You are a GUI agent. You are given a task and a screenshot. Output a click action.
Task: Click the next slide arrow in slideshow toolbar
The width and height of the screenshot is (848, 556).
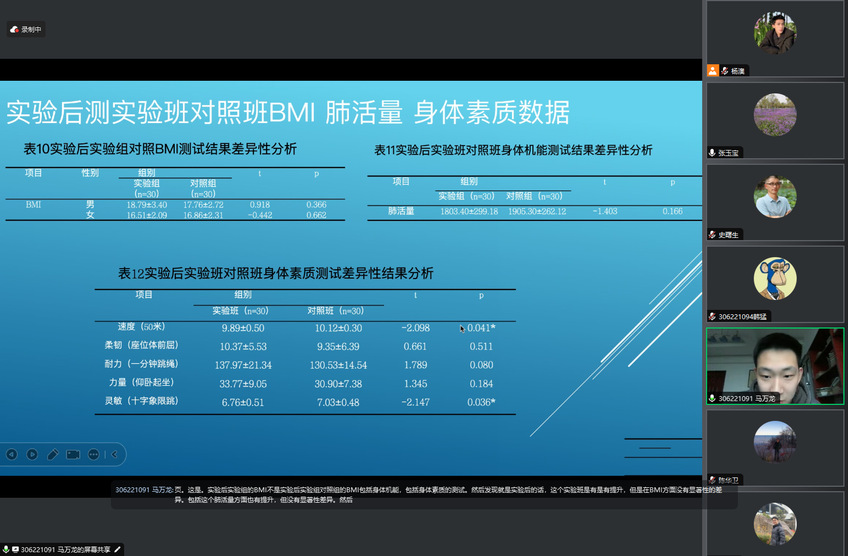point(32,454)
